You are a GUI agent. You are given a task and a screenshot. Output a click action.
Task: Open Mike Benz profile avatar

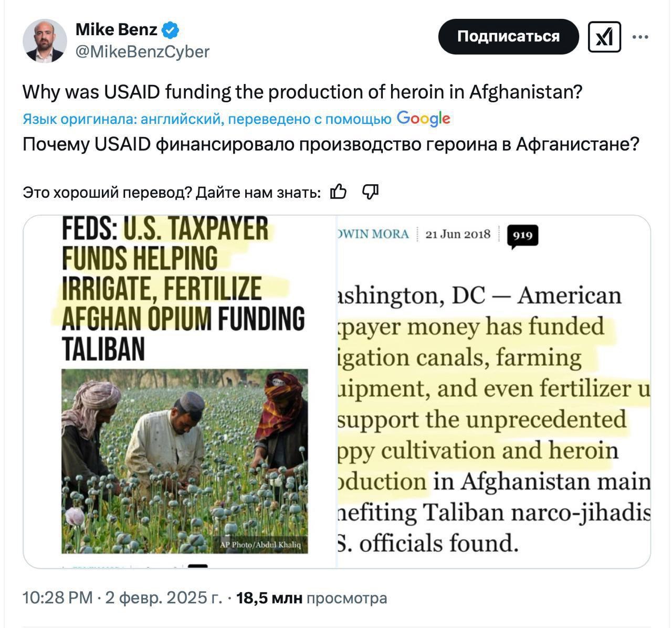45,41
